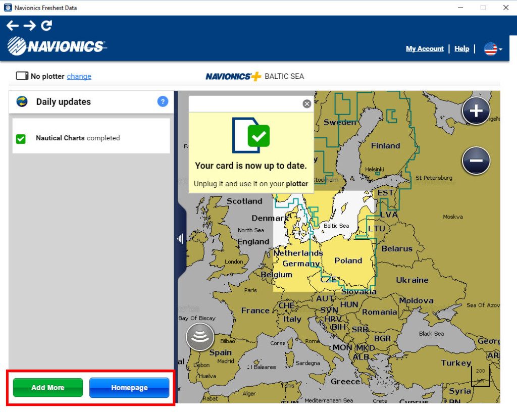Click Poland on the map

click(x=348, y=261)
